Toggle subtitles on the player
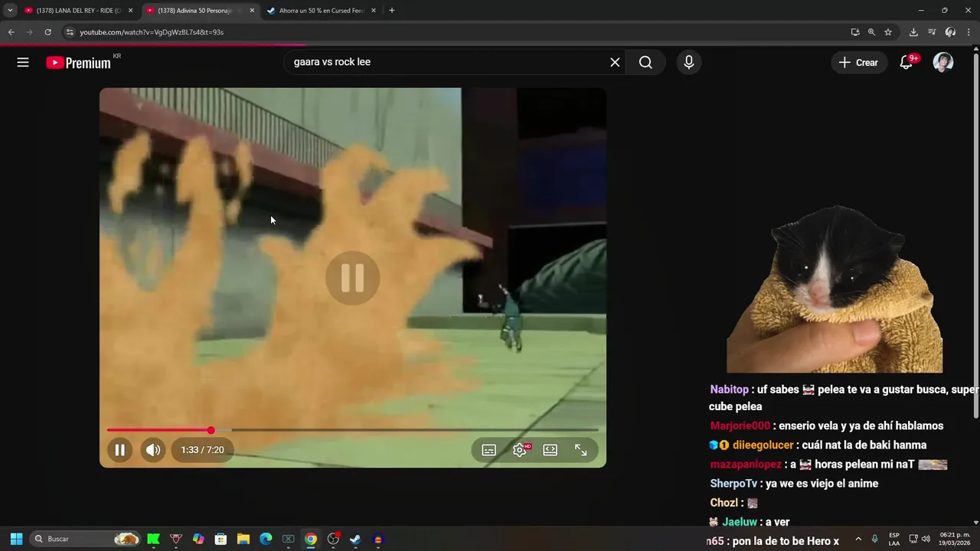980x551 pixels. click(x=488, y=450)
